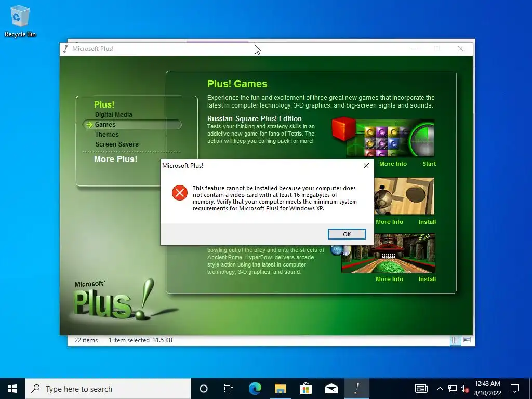Open the Recycle Bin desktop icon
532x399 pixels.
[20, 21]
